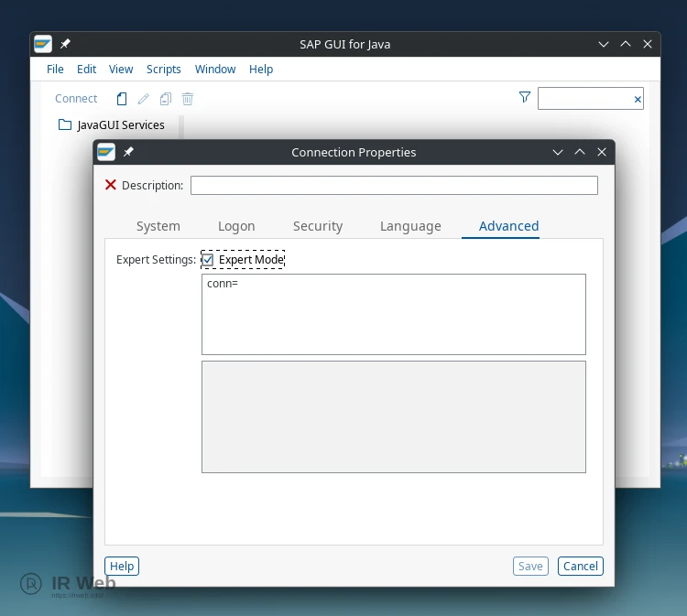Image resolution: width=687 pixels, height=616 pixels.
Task: Open the File menu
Action: [x=55, y=70]
